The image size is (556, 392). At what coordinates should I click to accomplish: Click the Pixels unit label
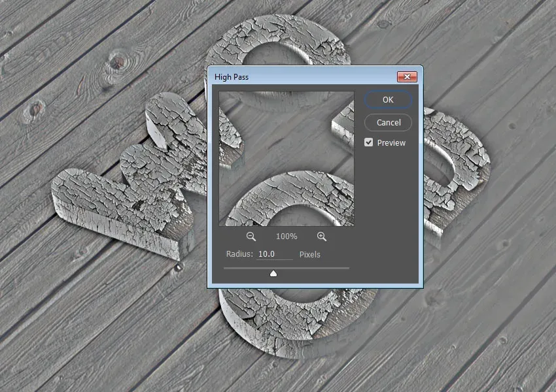click(309, 255)
